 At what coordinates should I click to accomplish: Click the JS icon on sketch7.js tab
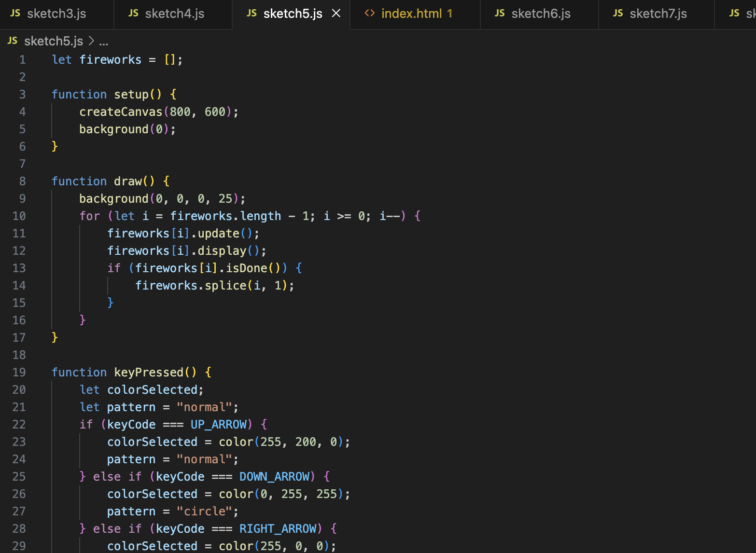click(x=618, y=13)
